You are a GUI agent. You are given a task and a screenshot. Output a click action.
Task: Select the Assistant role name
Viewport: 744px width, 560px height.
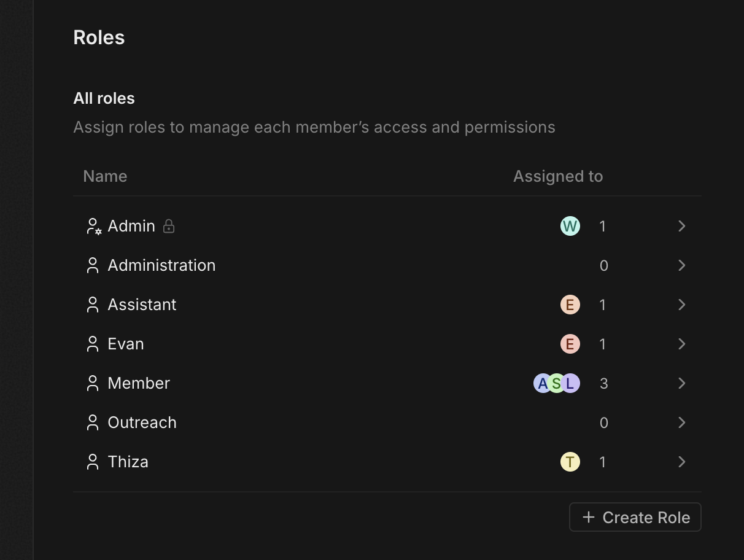coord(142,305)
